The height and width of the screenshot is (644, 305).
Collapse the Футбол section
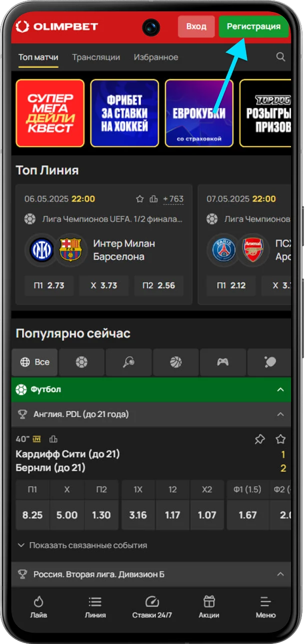[x=281, y=390]
